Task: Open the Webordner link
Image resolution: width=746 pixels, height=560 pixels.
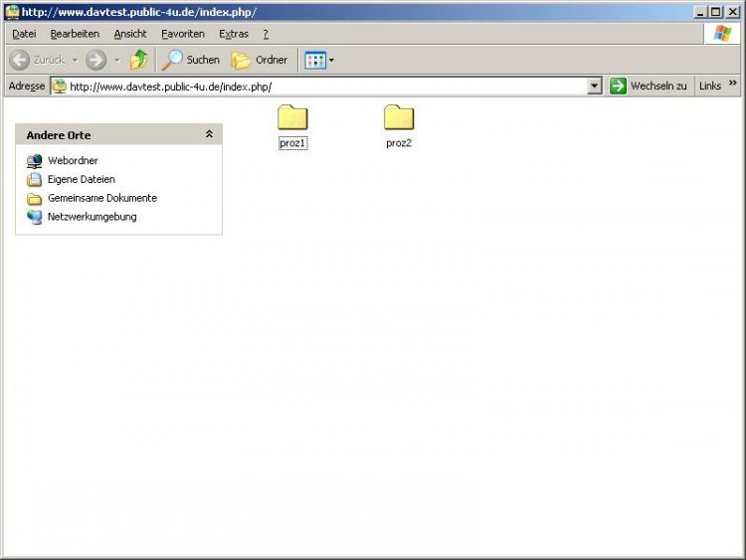Action: 73,160
